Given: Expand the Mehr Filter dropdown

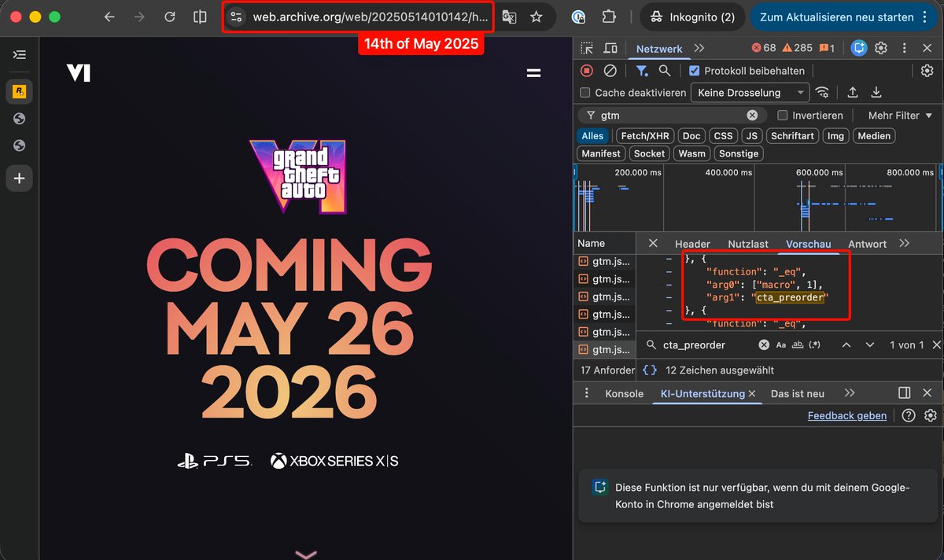Looking at the screenshot, I should pos(900,116).
